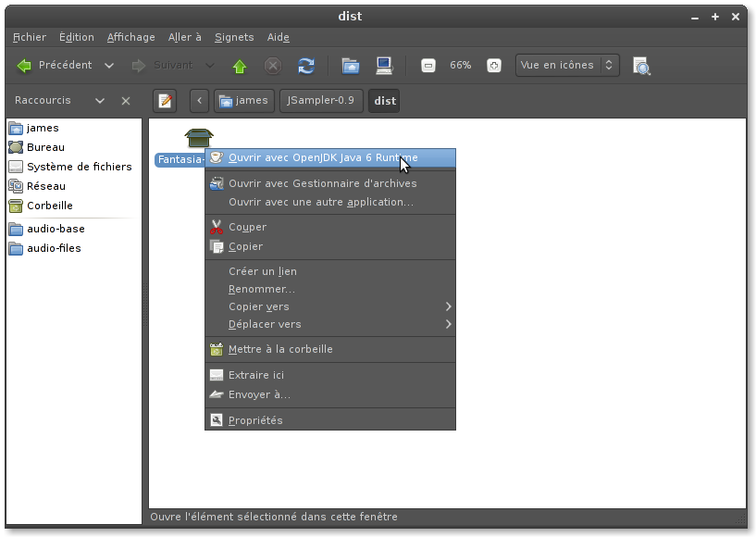The image size is (756, 537).
Task: Select james in the sidebar
Action: coord(74,128)
